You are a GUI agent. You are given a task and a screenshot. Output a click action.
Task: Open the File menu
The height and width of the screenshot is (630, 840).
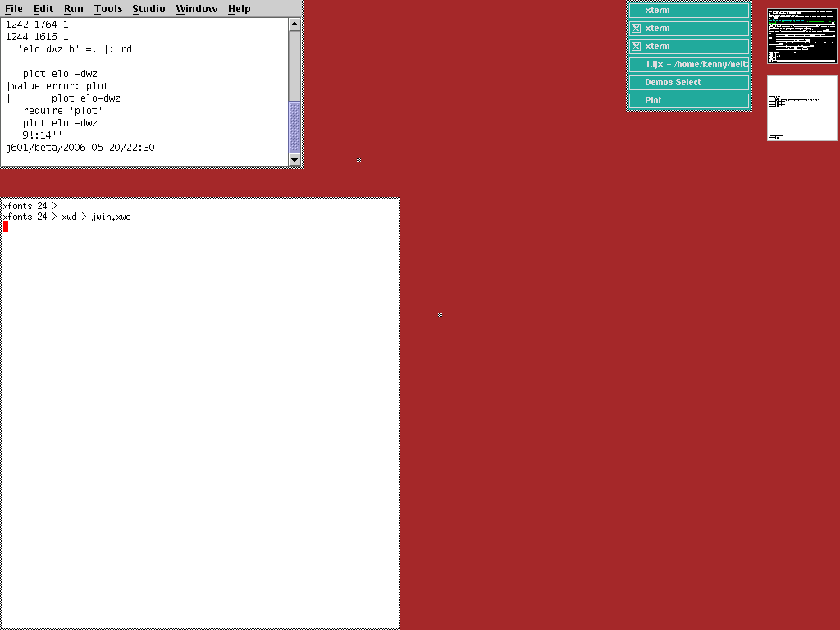[x=14, y=9]
